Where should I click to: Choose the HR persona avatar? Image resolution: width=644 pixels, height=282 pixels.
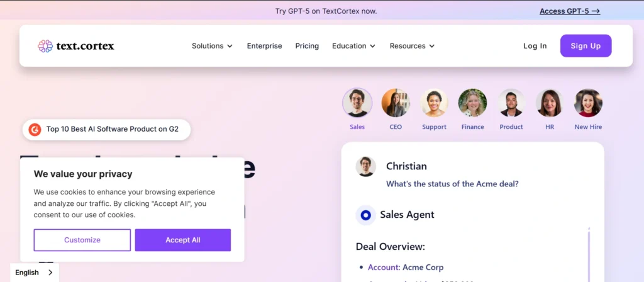pos(550,103)
